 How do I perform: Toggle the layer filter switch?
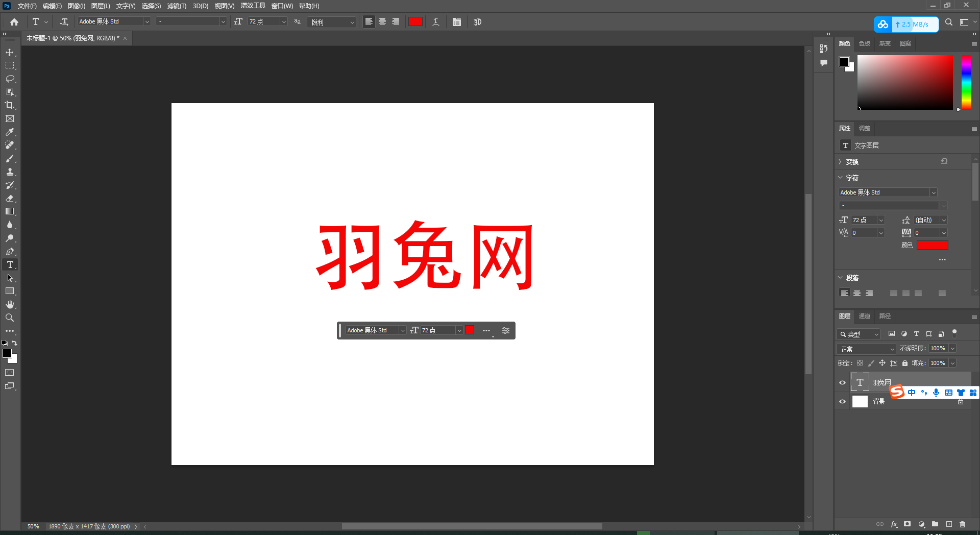coord(954,333)
